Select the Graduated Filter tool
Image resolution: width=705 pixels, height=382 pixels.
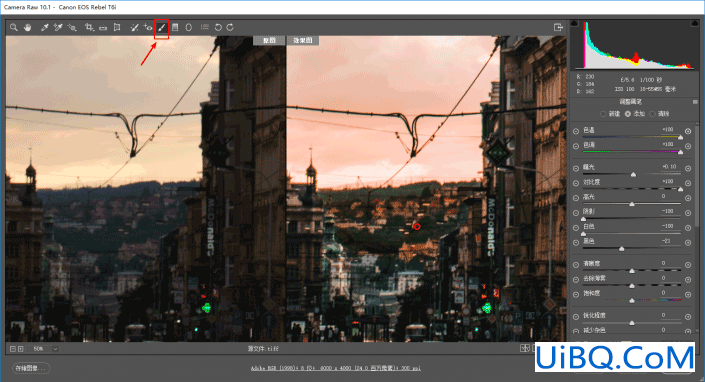[x=175, y=27]
